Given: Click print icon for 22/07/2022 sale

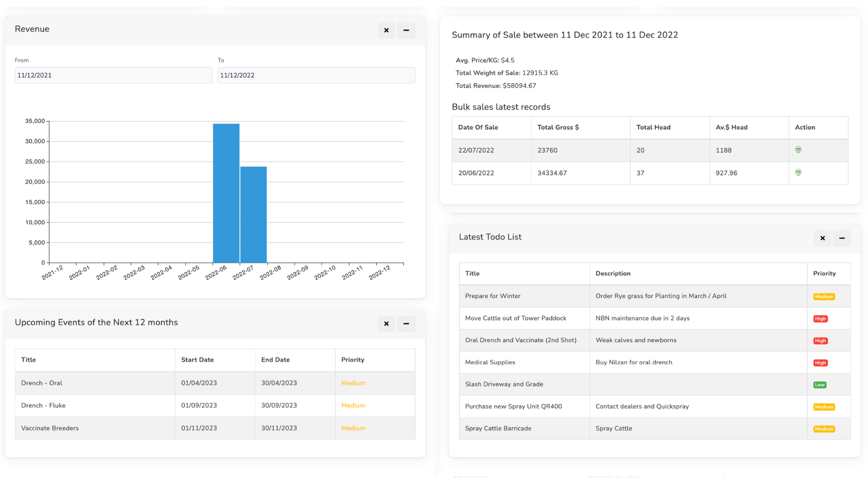Looking at the screenshot, I should (x=798, y=150).
